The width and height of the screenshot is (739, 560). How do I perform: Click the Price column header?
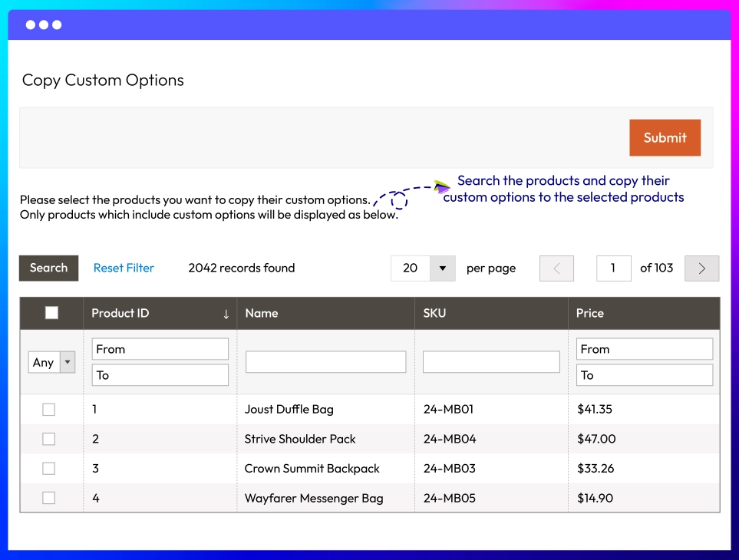pyautogui.click(x=590, y=313)
